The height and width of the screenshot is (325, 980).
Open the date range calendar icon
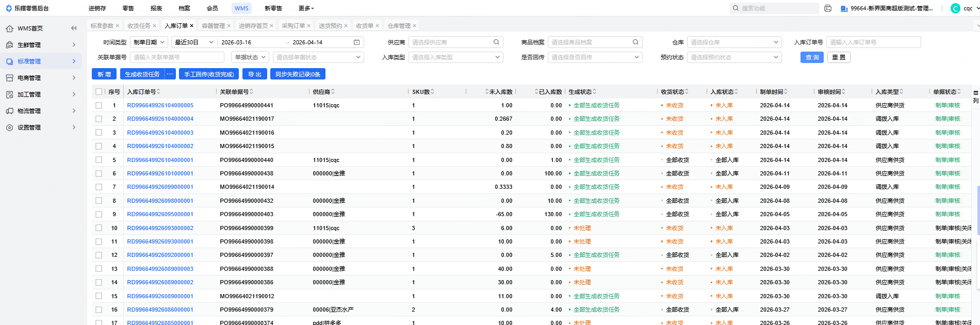coord(356,42)
